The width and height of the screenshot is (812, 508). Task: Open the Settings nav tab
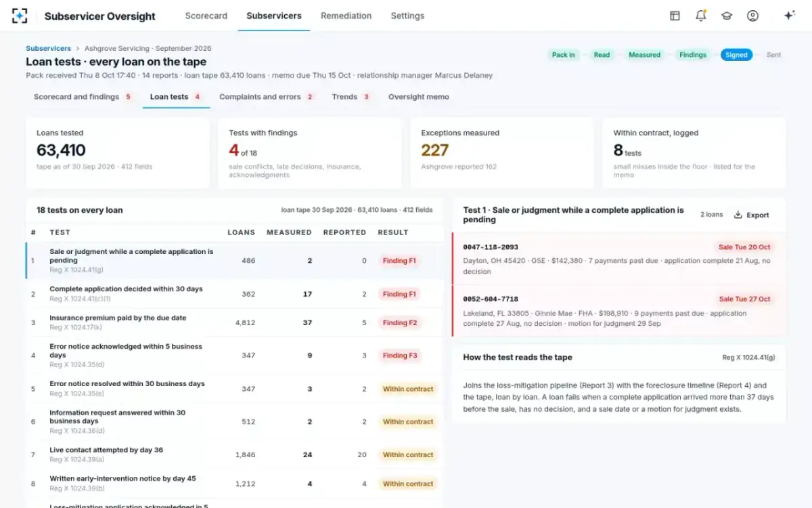(407, 16)
